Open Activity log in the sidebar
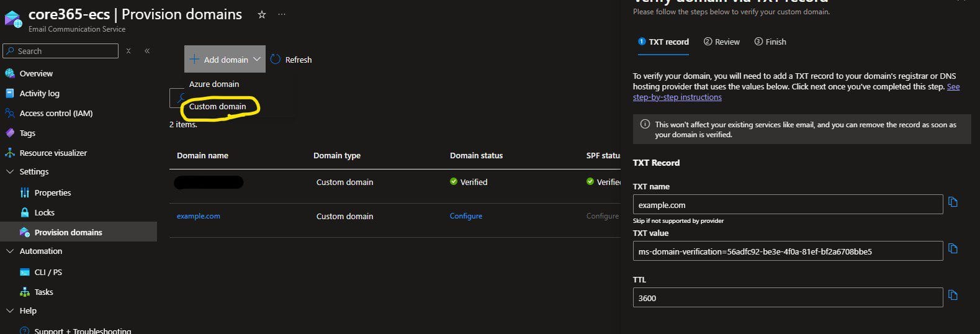980x334 pixels. point(40,93)
